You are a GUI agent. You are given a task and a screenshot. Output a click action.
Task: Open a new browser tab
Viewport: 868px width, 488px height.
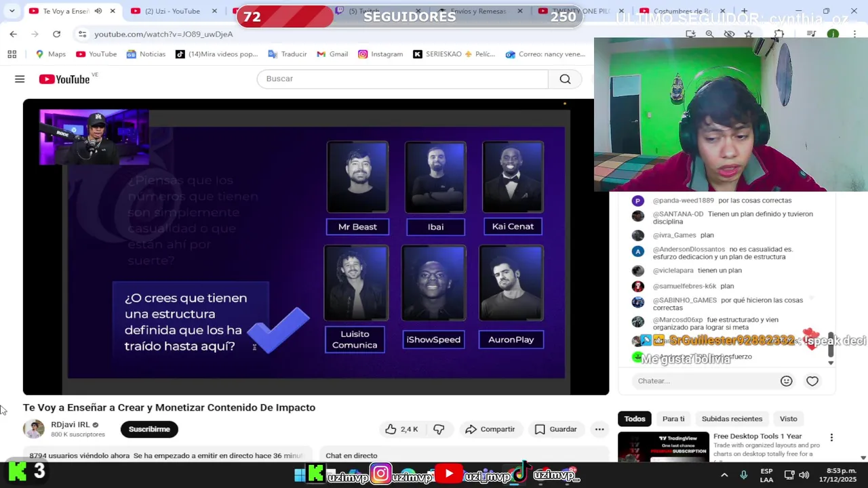[744, 11]
